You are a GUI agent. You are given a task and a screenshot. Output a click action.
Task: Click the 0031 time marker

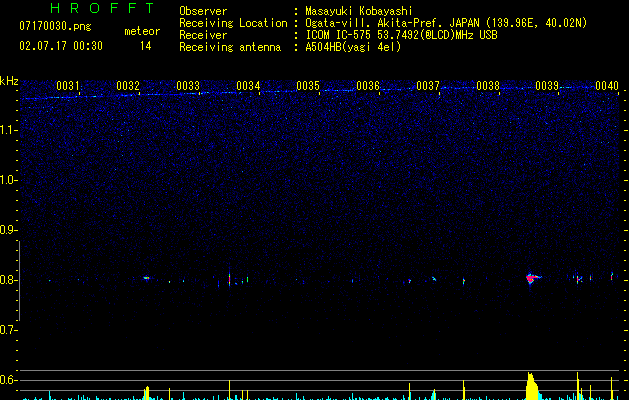68,86
